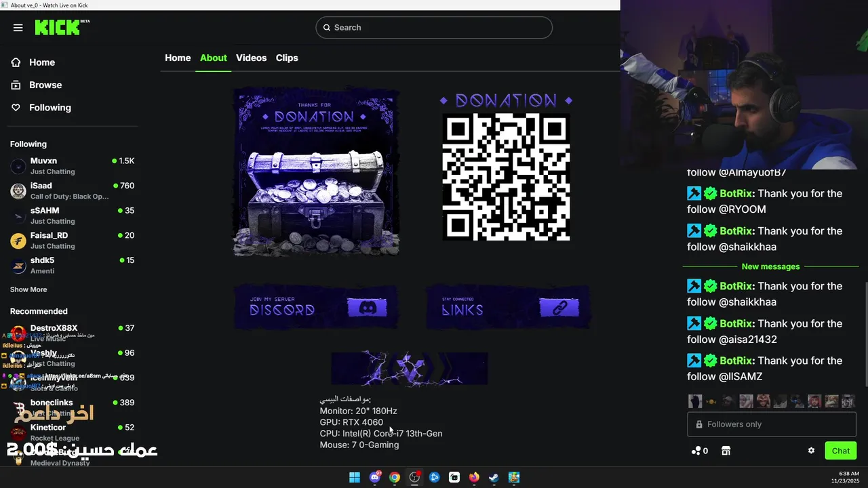Expand Following list with Show More
Viewport: 868px width, 488px height.
(28, 289)
